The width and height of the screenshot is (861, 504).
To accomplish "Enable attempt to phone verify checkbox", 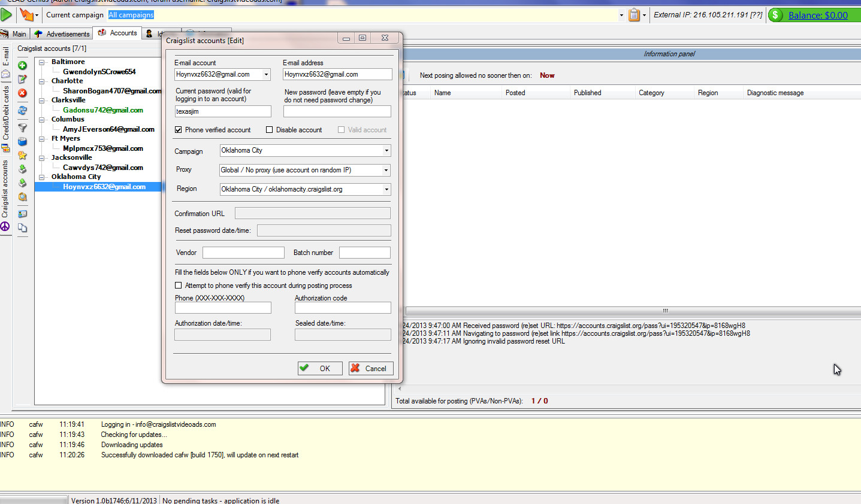I will tap(178, 286).
